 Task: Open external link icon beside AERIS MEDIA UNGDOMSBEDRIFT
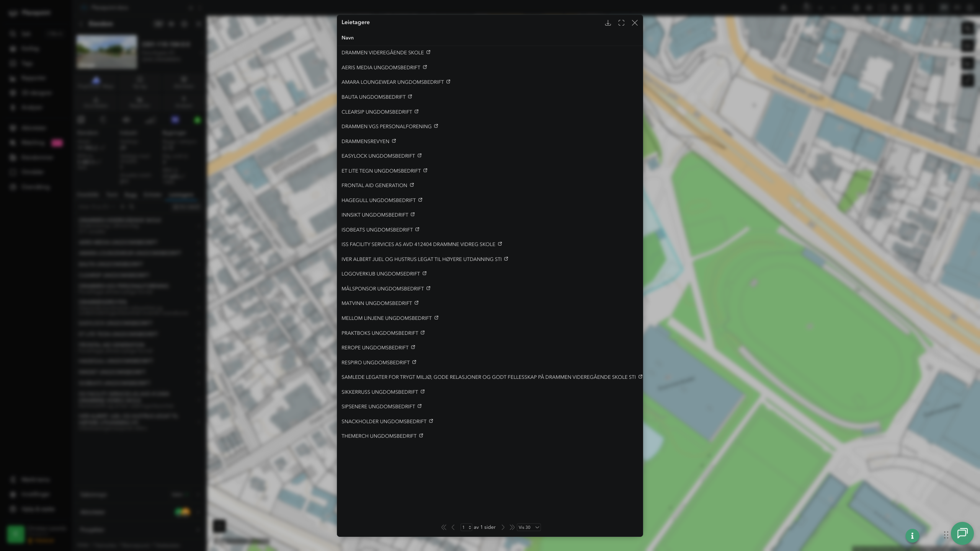(x=425, y=67)
